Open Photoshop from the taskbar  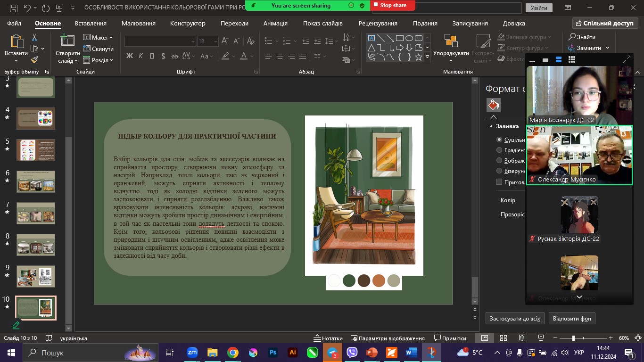pos(272,352)
